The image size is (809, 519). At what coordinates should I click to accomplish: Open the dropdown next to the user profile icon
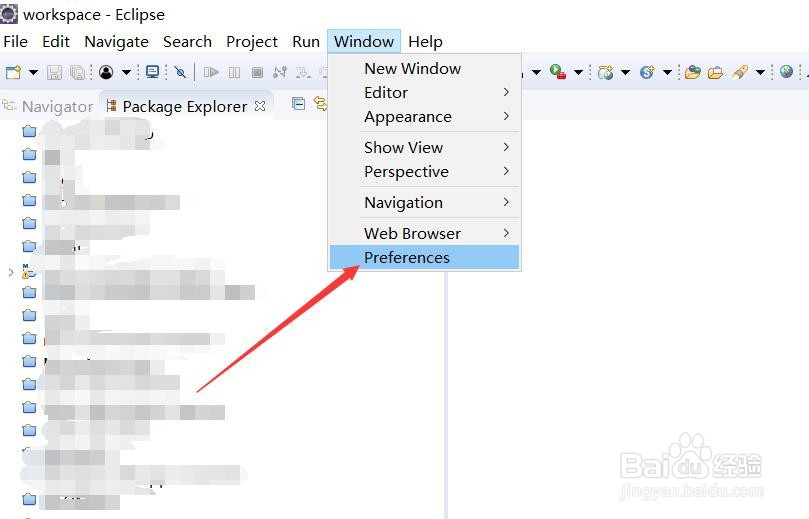click(126, 72)
